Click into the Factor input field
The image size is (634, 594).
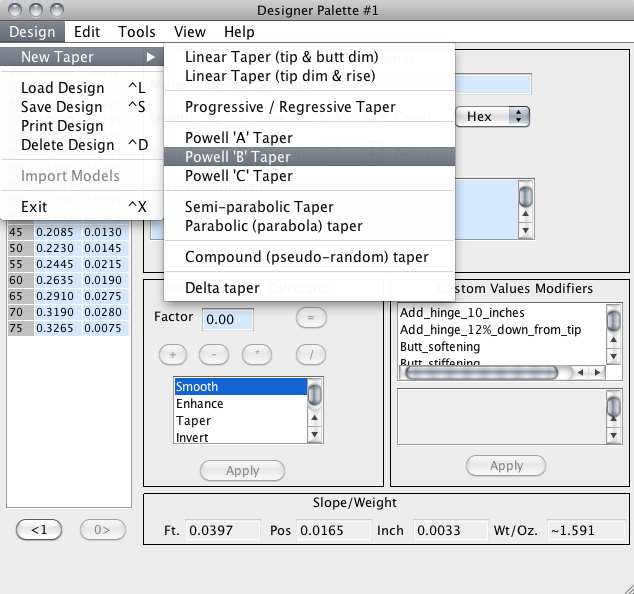228,319
